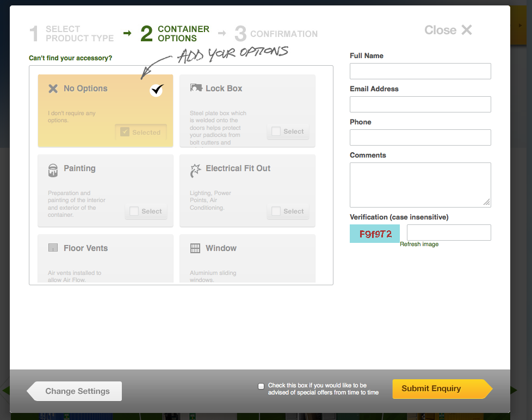Click the No Options title text
This screenshot has width=532, height=420.
pyautogui.click(x=85, y=89)
